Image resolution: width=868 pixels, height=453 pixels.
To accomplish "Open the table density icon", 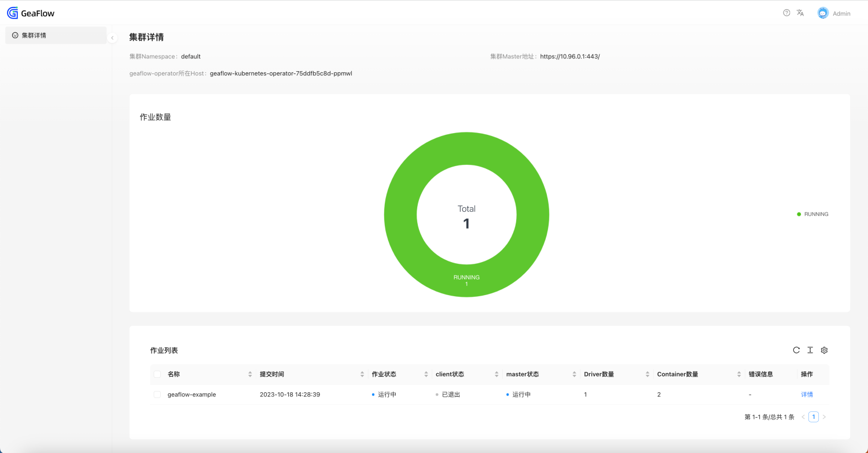I will (810, 350).
